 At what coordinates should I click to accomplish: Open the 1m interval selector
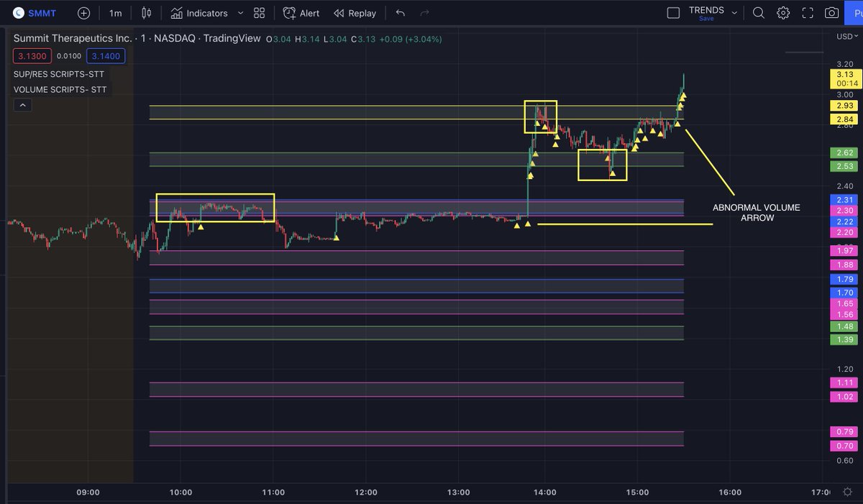(115, 13)
